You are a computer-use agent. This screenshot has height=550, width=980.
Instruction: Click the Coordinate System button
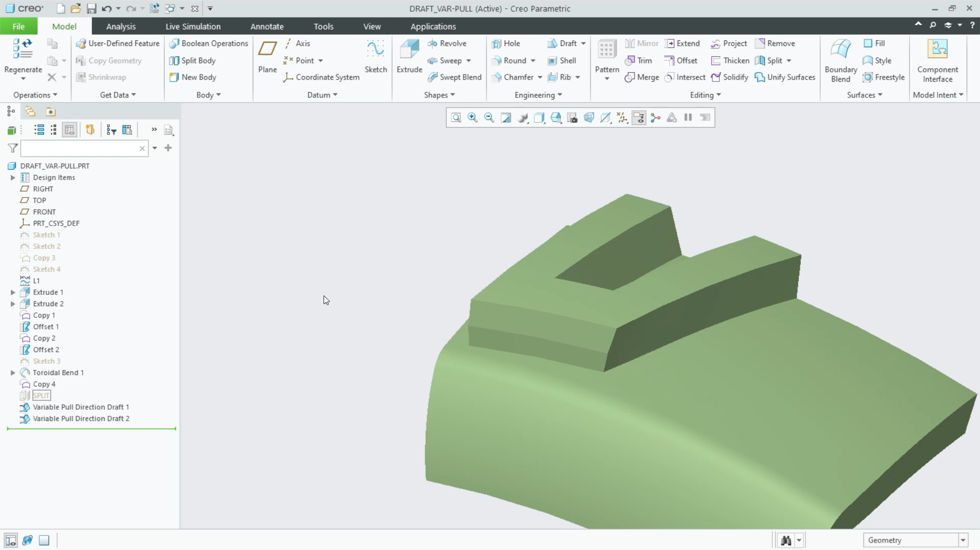pyautogui.click(x=322, y=77)
